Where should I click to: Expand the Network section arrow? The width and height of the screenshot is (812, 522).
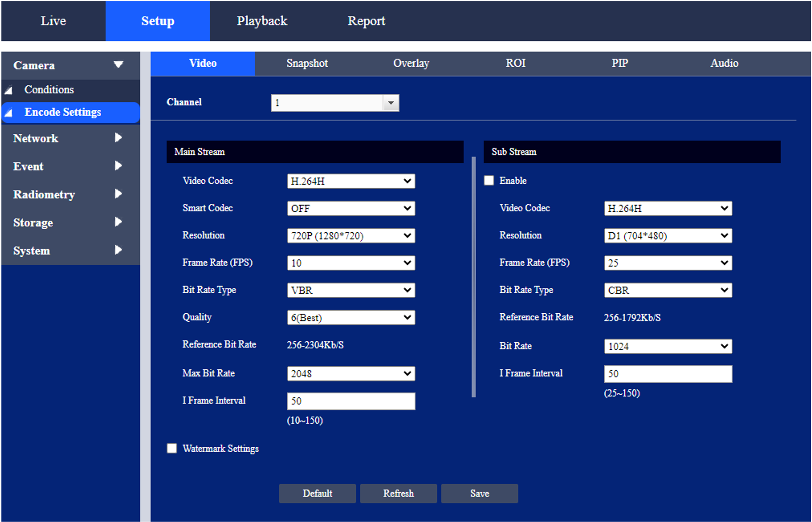pyautogui.click(x=118, y=138)
